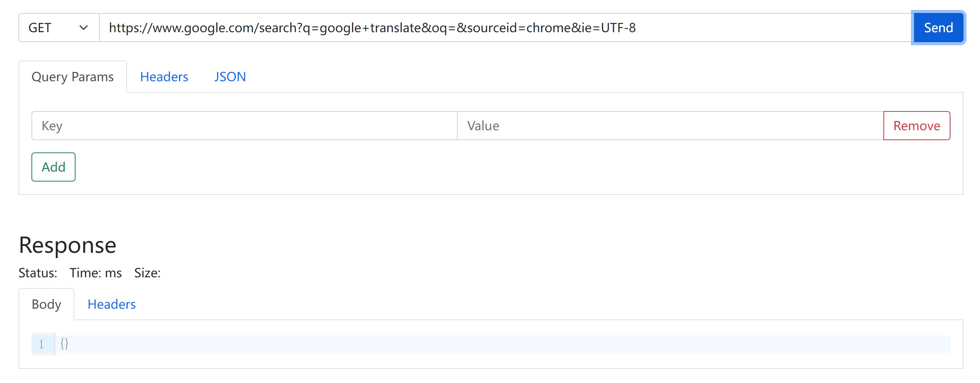Click the 'Time: ms' label
The width and height of the screenshot is (980, 383).
[x=96, y=273]
